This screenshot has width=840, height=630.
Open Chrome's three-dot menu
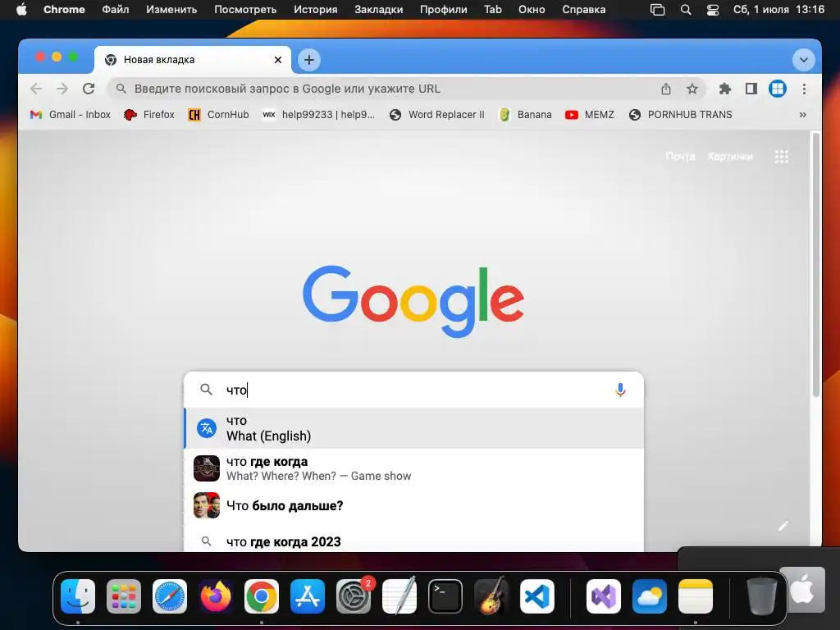(804, 89)
